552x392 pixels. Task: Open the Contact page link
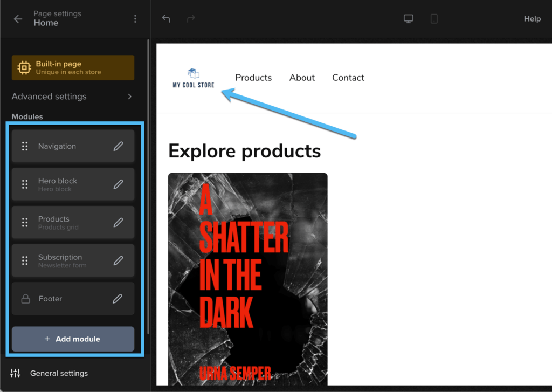[x=348, y=78]
